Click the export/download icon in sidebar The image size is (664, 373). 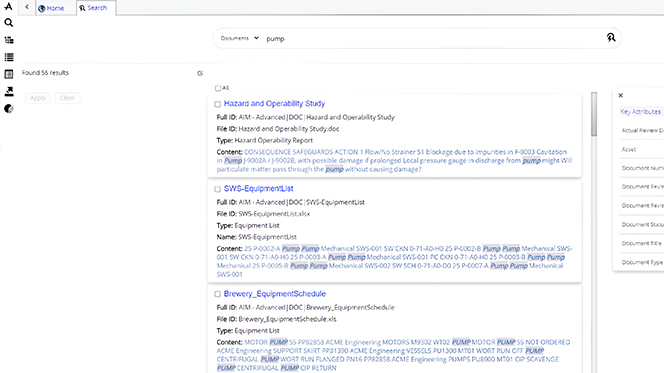[x=8, y=91]
